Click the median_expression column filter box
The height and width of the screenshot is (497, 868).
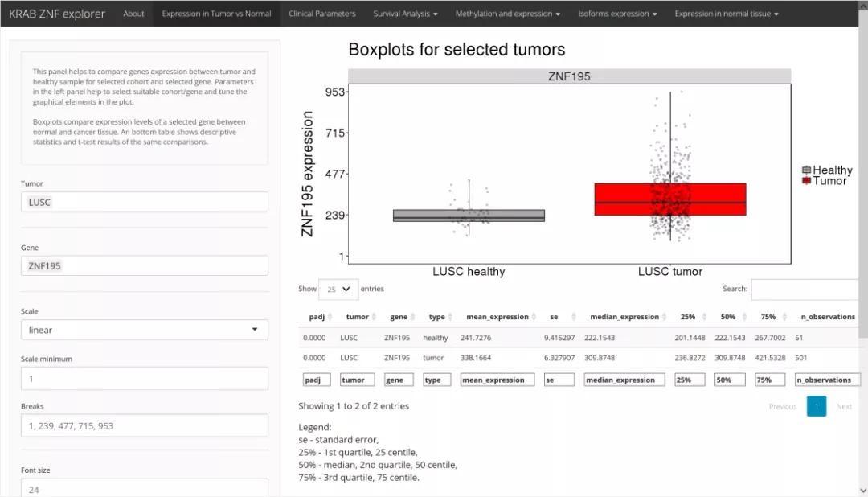point(624,380)
